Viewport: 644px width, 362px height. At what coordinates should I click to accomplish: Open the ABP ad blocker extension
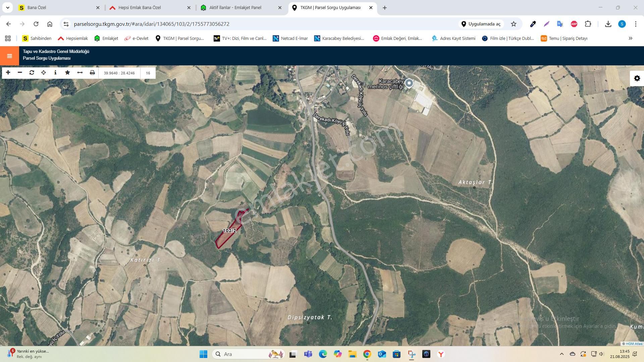(x=574, y=24)
